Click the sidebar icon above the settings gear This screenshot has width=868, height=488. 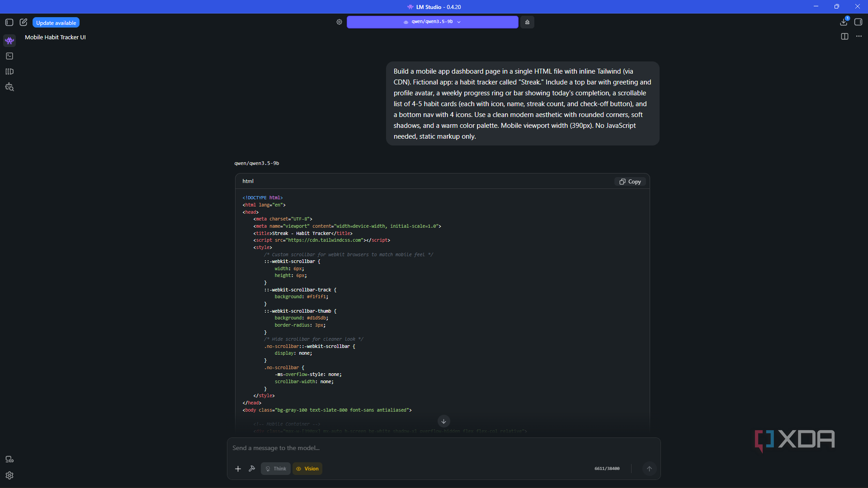[9, 460]
